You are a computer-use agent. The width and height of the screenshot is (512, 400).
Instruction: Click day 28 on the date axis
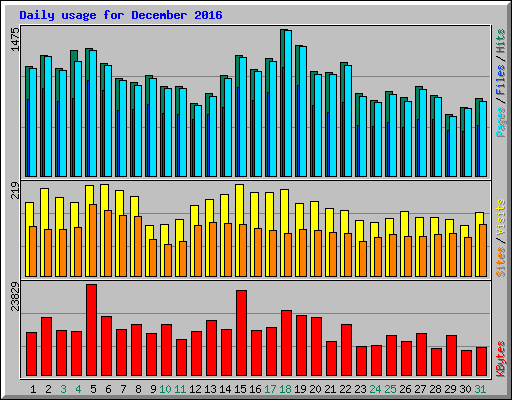(x=435, y=389)
